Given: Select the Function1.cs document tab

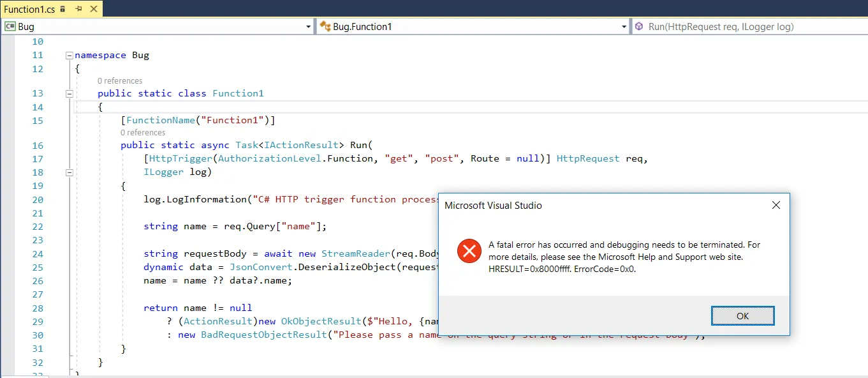Looking at the screenshot, I should click(29, 9).
